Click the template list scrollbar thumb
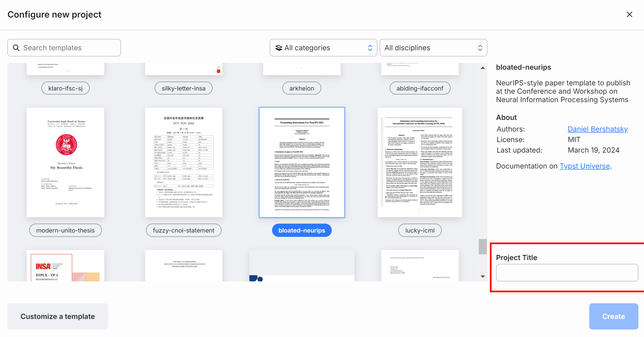Screen dimensions: 644x337 click(483, 247)
